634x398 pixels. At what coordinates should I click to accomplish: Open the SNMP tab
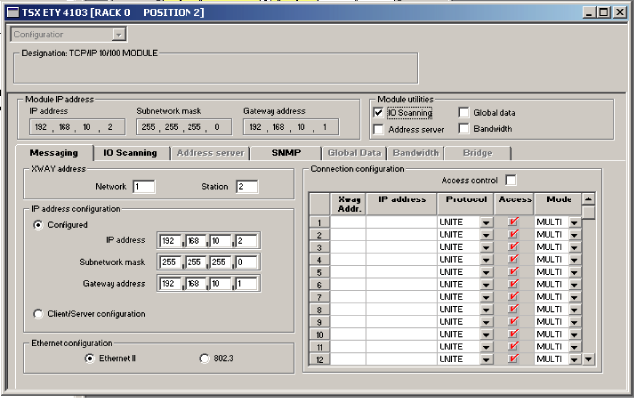[286, 153]
